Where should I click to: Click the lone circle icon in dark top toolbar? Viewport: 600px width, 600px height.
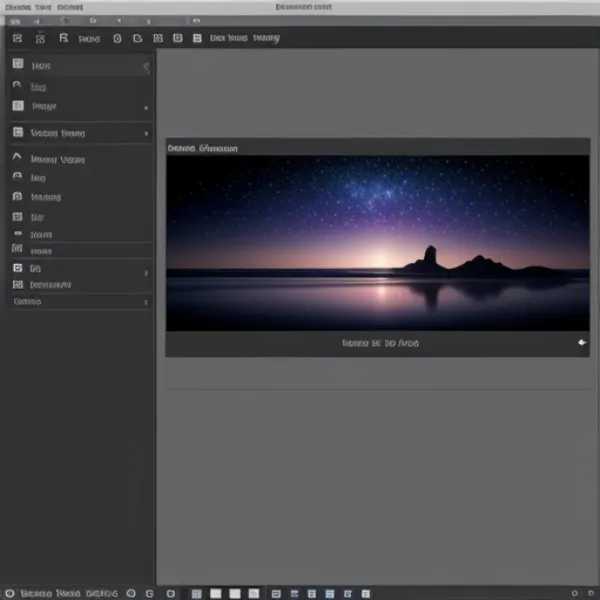point(117,38)
